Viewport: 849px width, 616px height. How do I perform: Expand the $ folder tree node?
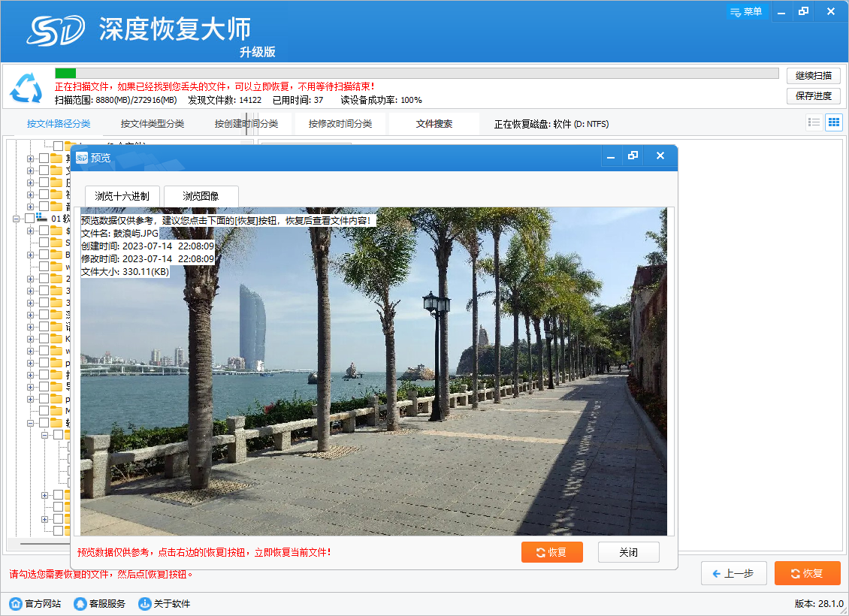point(31,231)
